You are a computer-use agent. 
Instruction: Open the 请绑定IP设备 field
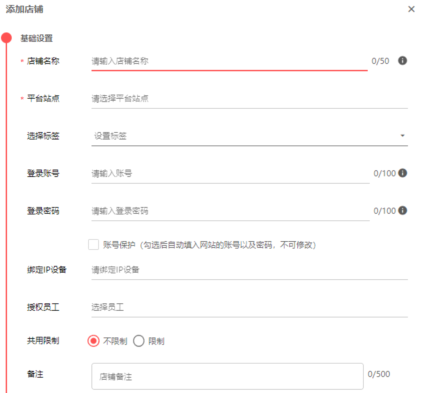tap(249, 270)
